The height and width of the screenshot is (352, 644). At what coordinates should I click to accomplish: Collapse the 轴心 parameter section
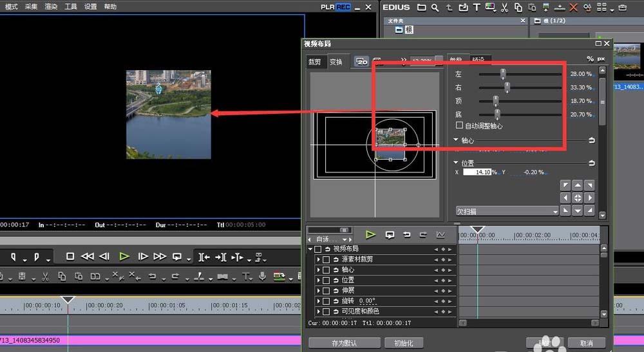point(456,140)
